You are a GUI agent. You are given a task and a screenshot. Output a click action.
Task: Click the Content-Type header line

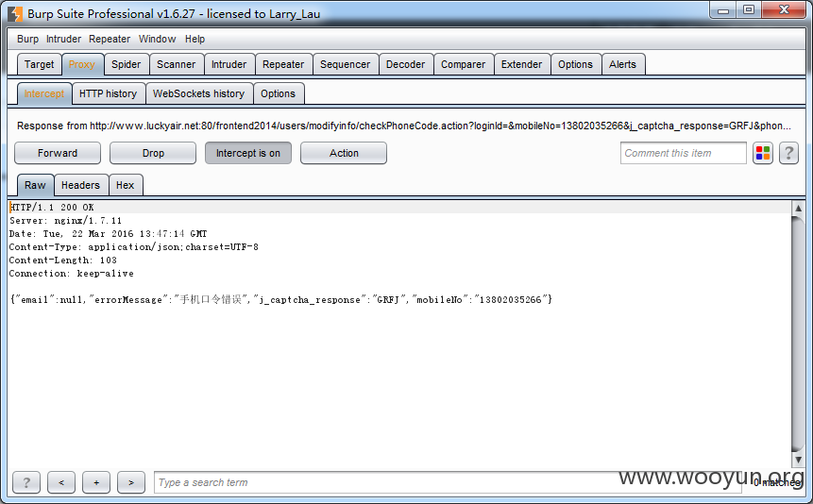click(134, 247)
